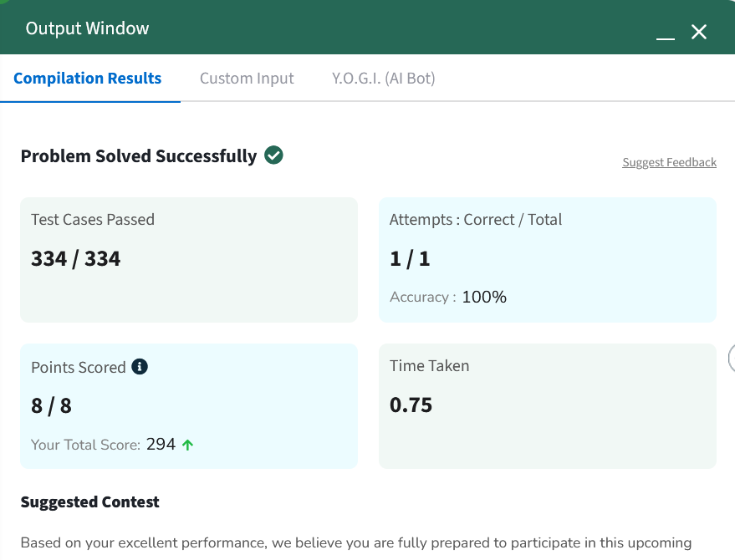The height and width of the screenshot is (560, 735).
Task: Open the Points Scored info icon
Action: click(140, 366)
